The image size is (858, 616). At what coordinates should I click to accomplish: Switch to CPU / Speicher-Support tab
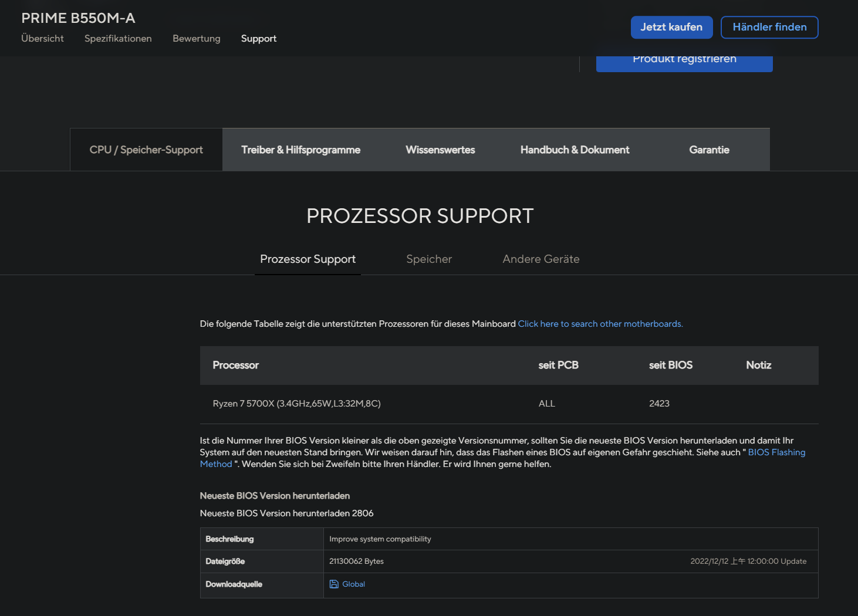pos(146,150)
